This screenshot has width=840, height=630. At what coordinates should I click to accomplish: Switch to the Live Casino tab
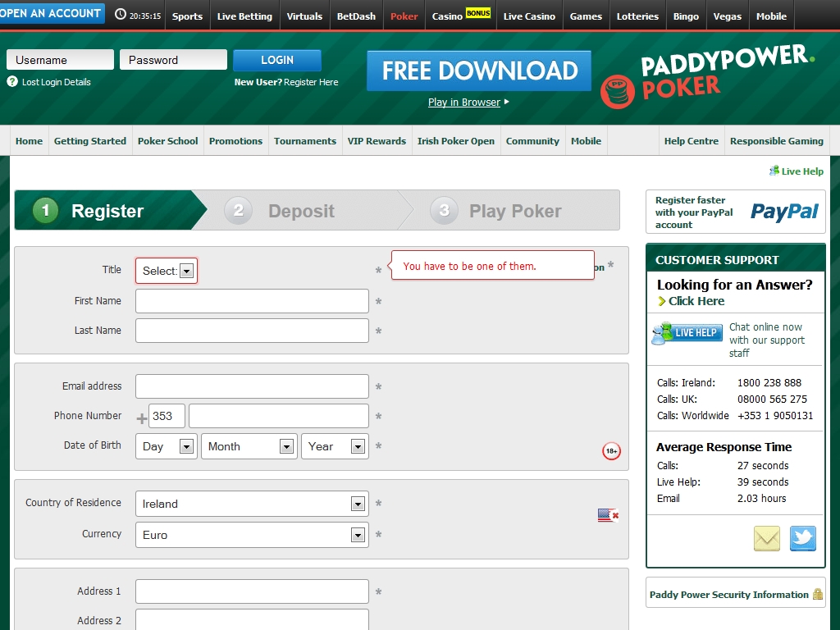click(529, 16)
